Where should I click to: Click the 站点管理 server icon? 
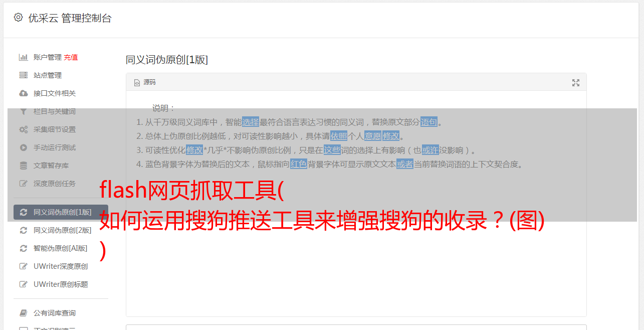(x=23, y=75)
